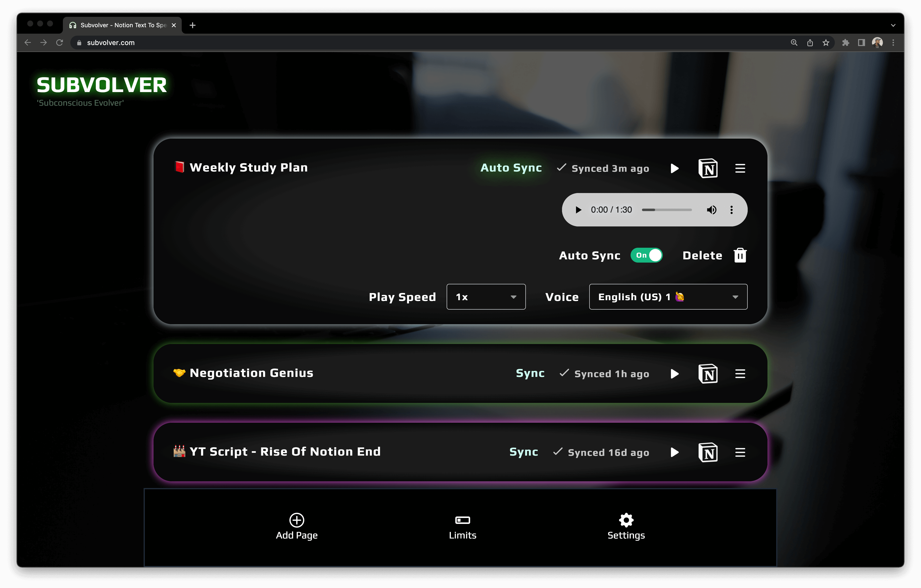The width and height of the screenshot is (921, 588).
Task: Open the Play Speed 1x dropdown
Action: point(486,297)
